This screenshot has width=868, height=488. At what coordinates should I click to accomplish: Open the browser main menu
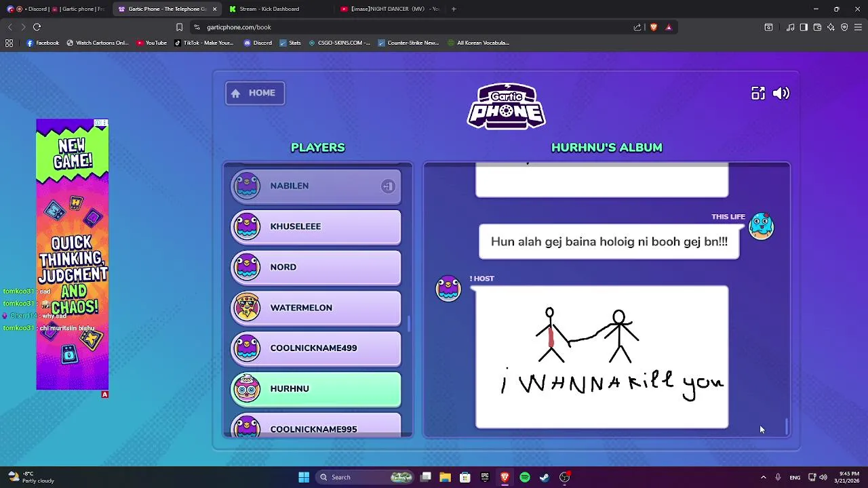[x=858, y=27]
